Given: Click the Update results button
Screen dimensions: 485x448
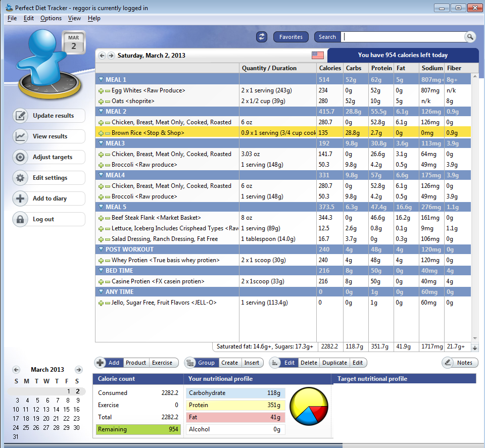Looking at the screenshot, I should (49, 116).
